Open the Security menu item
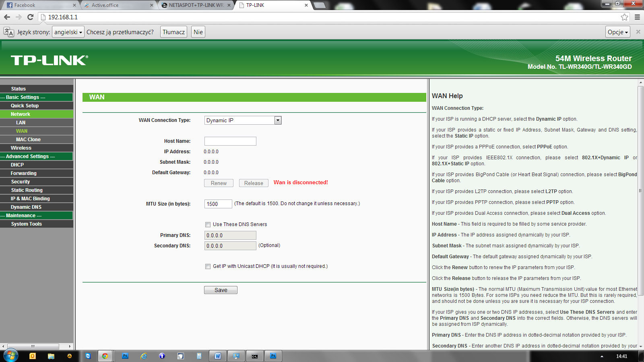644x362 pixels. tap(21, 182)
